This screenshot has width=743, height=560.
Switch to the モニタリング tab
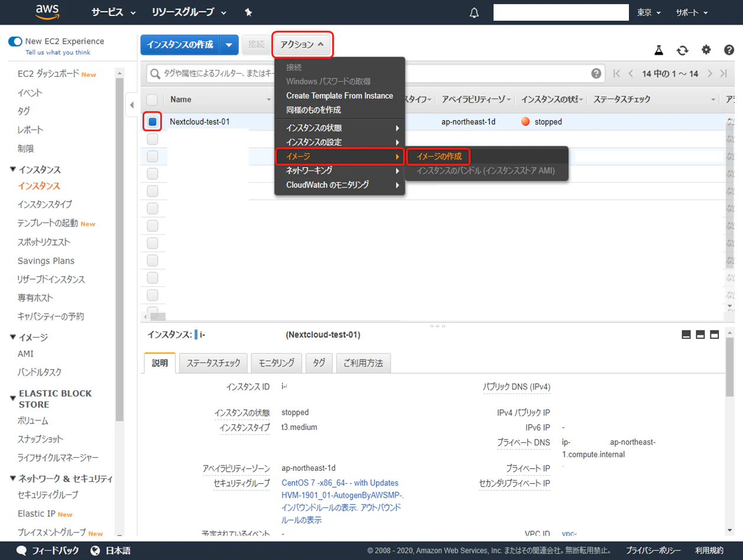(277, 363)
